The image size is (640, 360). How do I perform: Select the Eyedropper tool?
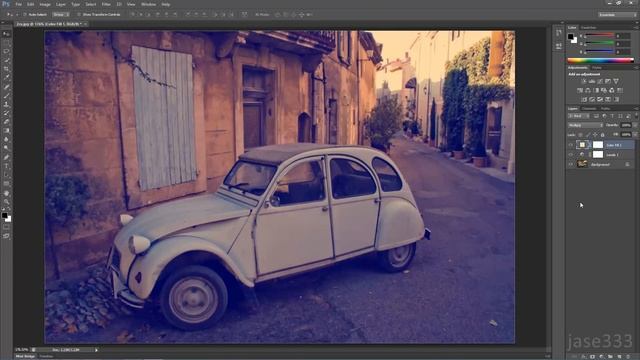[6, 78]
